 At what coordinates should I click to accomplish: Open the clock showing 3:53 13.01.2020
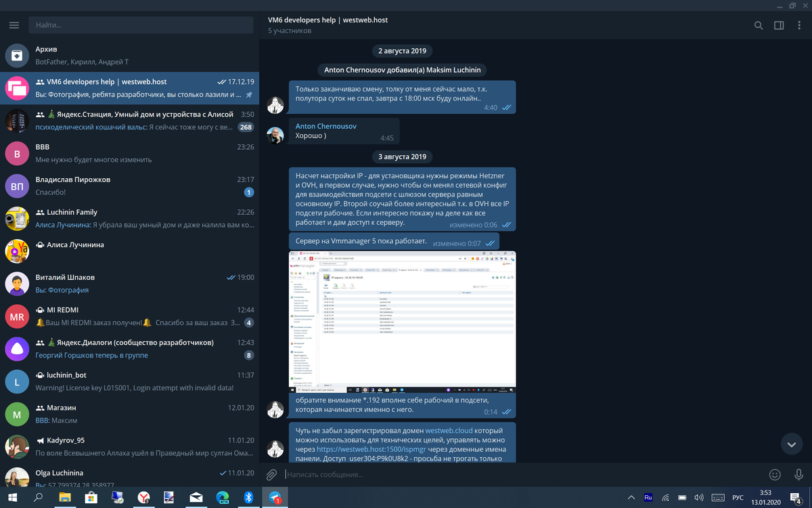765,498
